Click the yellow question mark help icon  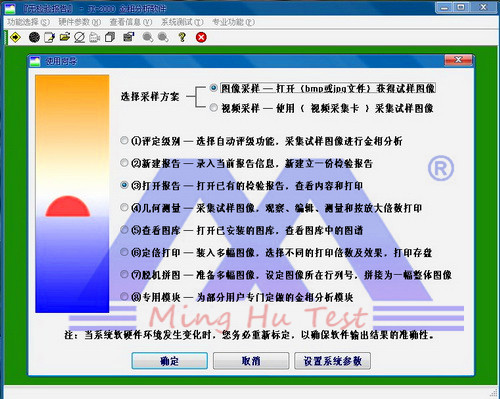[x=182, y=37]
